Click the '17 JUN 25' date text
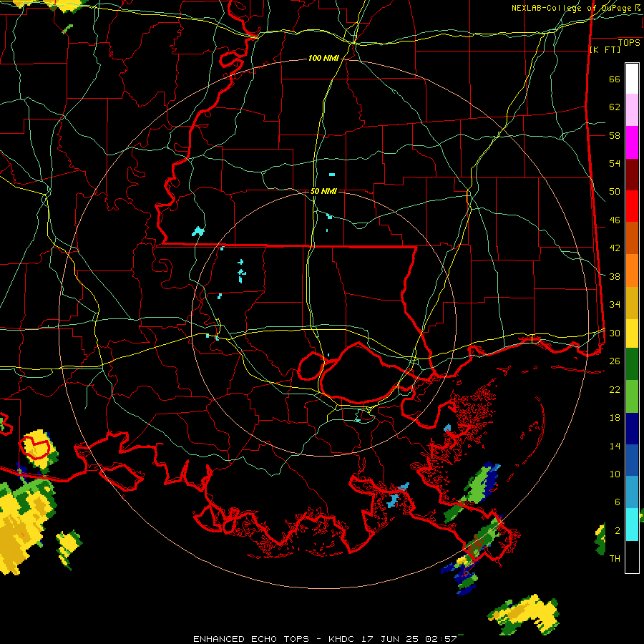The height and width of the screenshot is (644, 644). click(390, 639)
